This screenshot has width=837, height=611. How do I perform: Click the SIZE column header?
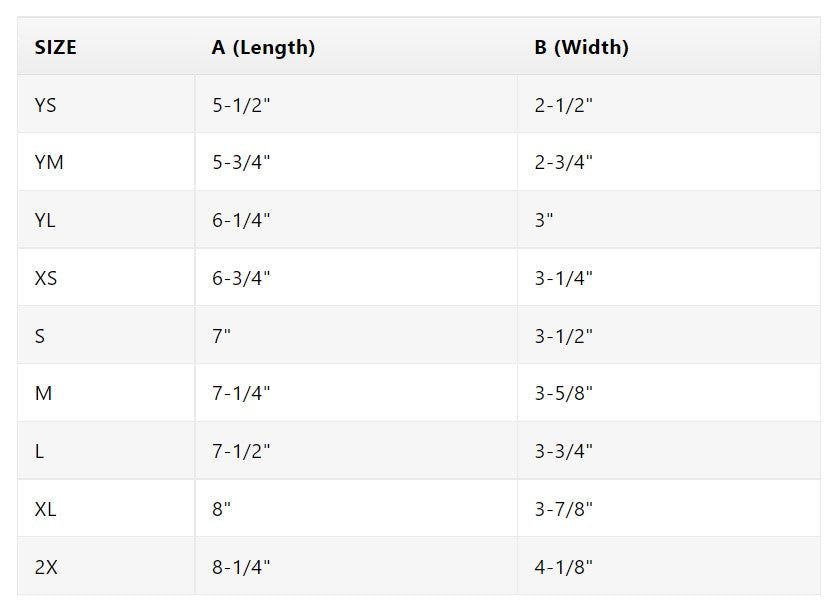pyautogui.click(x=56, y=47)
